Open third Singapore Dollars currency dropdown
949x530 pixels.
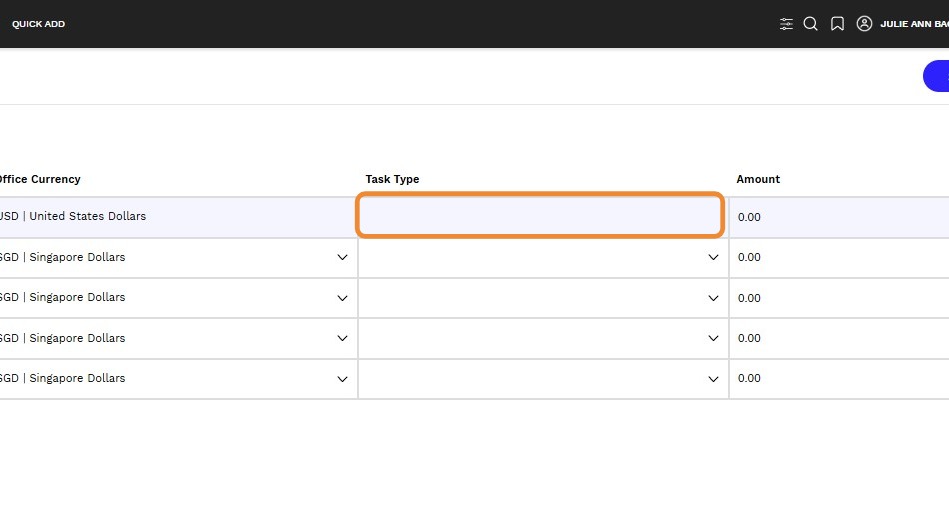(178, 338)
